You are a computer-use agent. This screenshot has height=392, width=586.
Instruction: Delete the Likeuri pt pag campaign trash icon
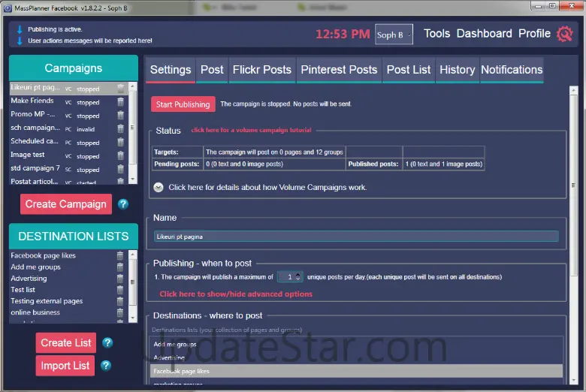120,88
